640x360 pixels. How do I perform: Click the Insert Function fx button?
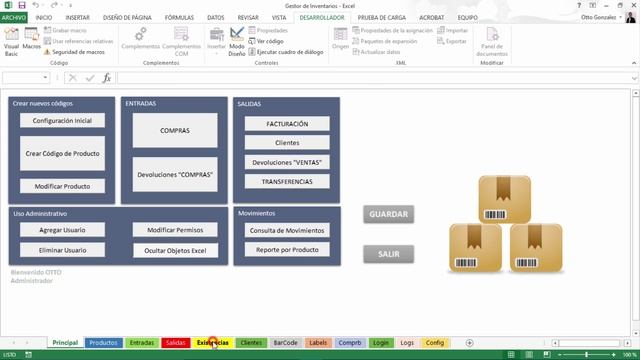(x=107, y=78)
